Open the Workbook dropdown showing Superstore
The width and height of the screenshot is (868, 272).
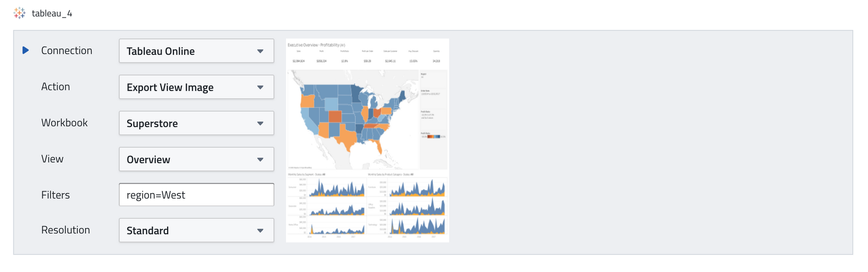[197, 123]
